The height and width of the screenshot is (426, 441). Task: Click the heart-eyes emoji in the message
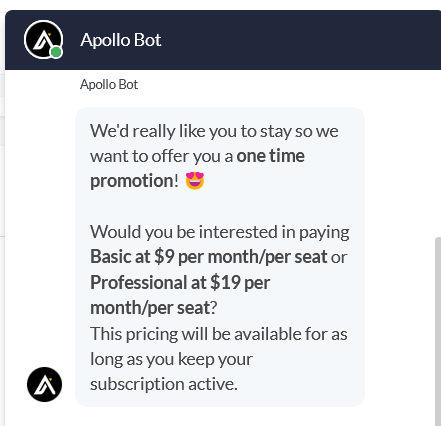click(195, 181)
